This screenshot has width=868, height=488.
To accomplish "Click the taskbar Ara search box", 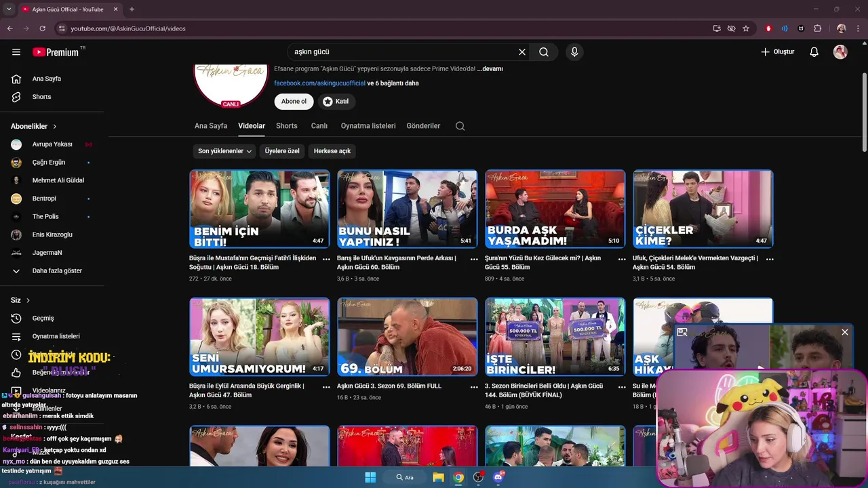I will click(405, 477).
